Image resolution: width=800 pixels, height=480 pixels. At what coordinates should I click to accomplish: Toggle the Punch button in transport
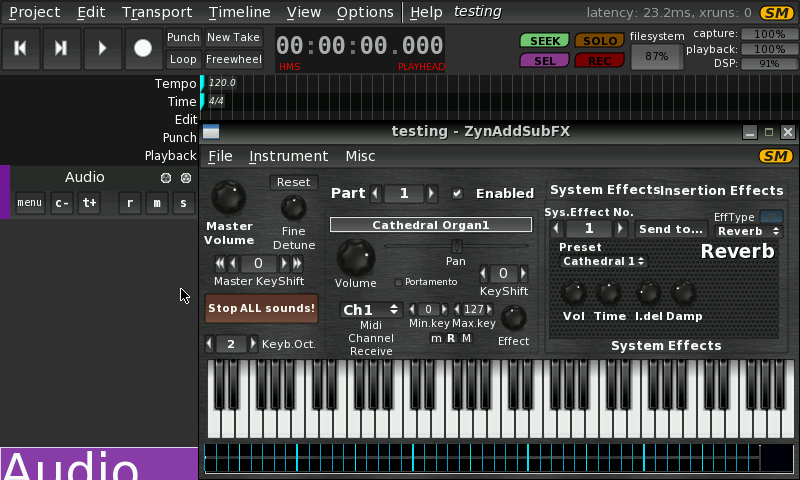pos(183,37)
